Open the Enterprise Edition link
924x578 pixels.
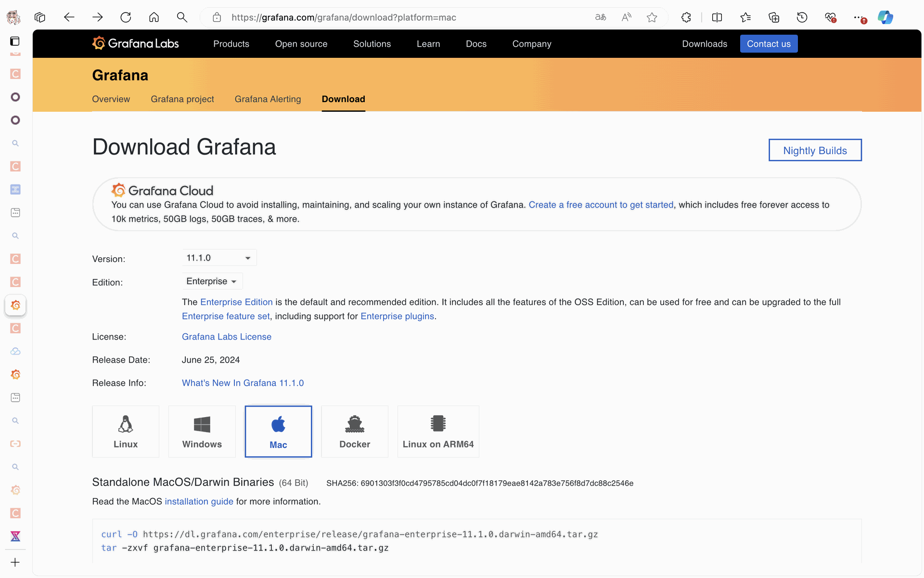tap(236, 302)
